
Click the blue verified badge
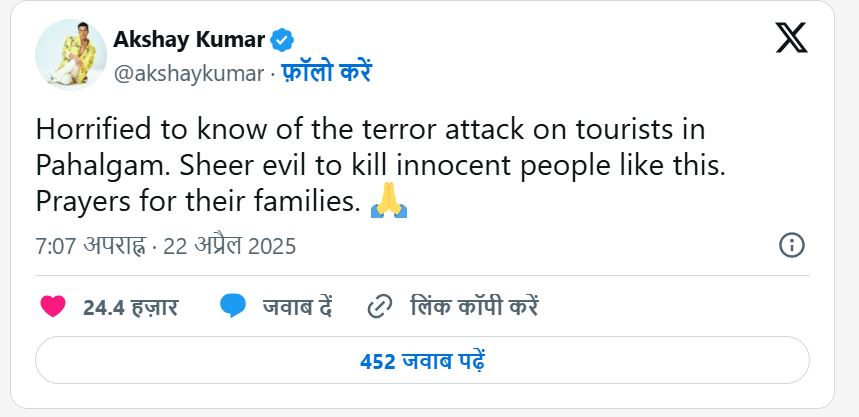tap(283, 41)
